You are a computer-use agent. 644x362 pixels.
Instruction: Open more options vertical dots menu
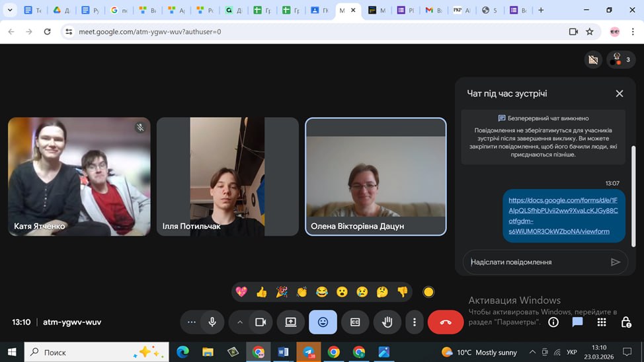415,322
